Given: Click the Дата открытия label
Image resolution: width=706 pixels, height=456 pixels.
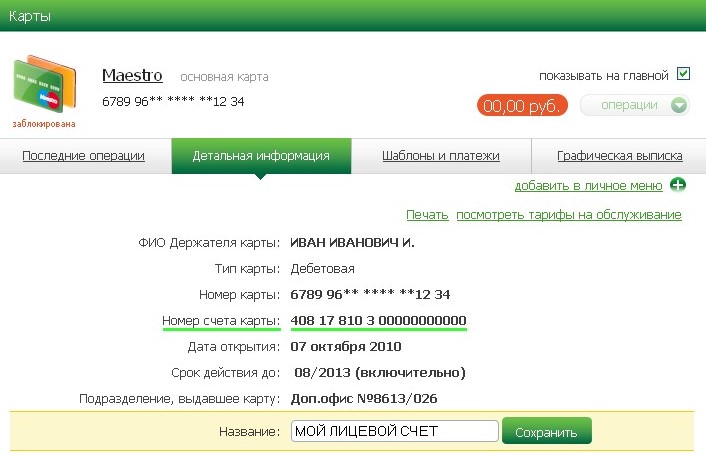Looking at the screenshot, I should 234,347.
